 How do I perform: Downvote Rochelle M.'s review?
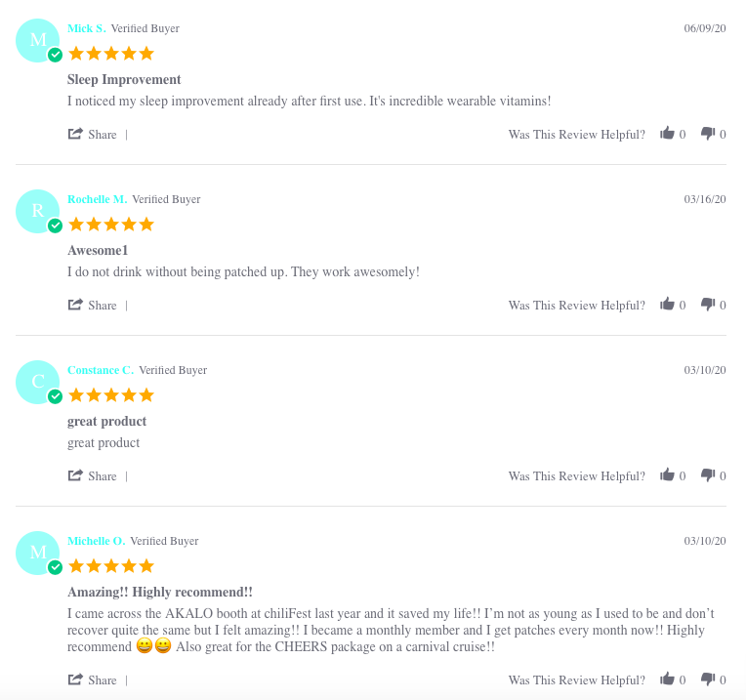click(x=708, y=305)
